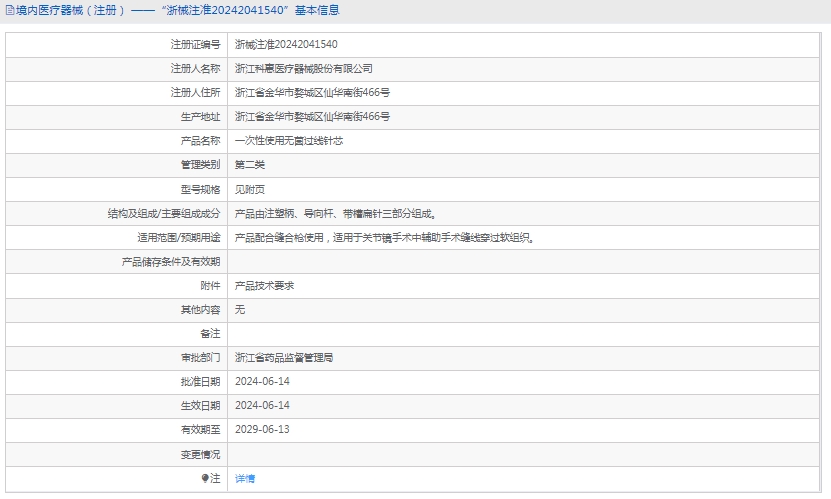Click the 批准日期 value 2024-06-14

tap(262, 381)
